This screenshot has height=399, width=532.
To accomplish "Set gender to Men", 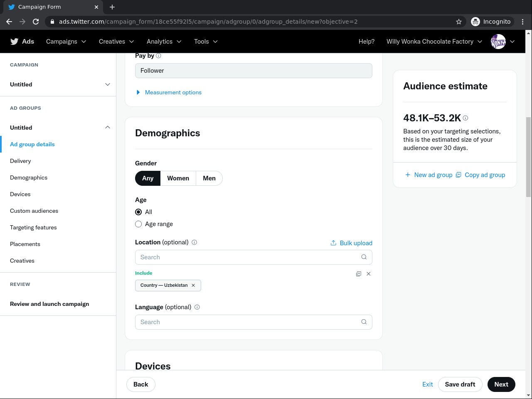I will 209,178.
